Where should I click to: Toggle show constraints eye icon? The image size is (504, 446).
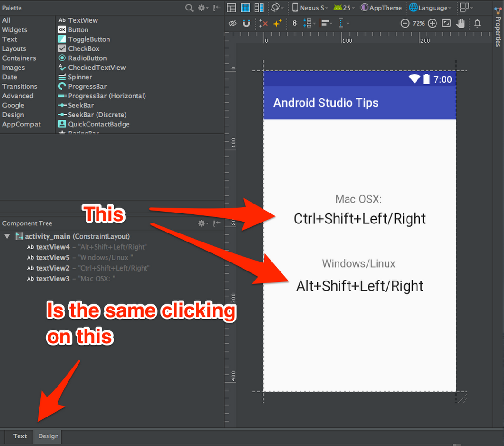233,23
